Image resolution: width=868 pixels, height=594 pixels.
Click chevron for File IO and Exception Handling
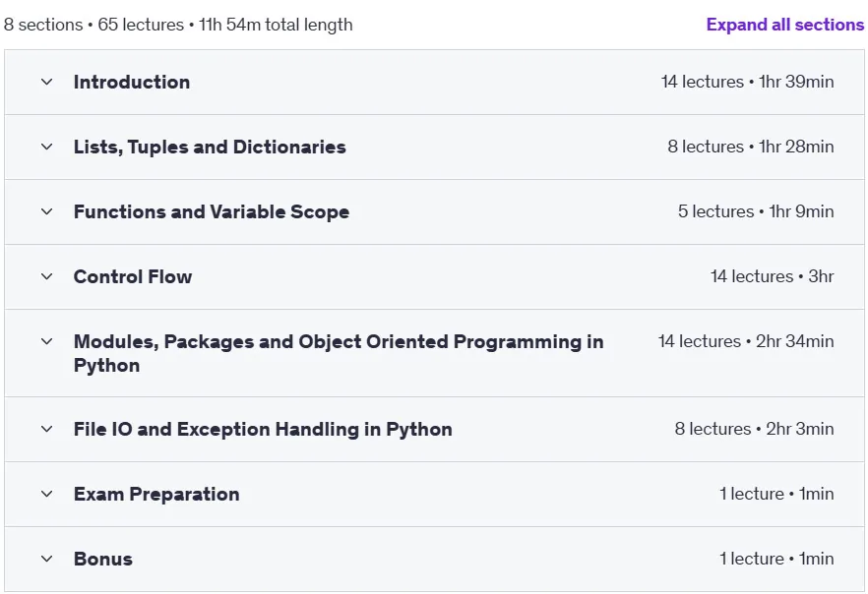pos(47,429)
